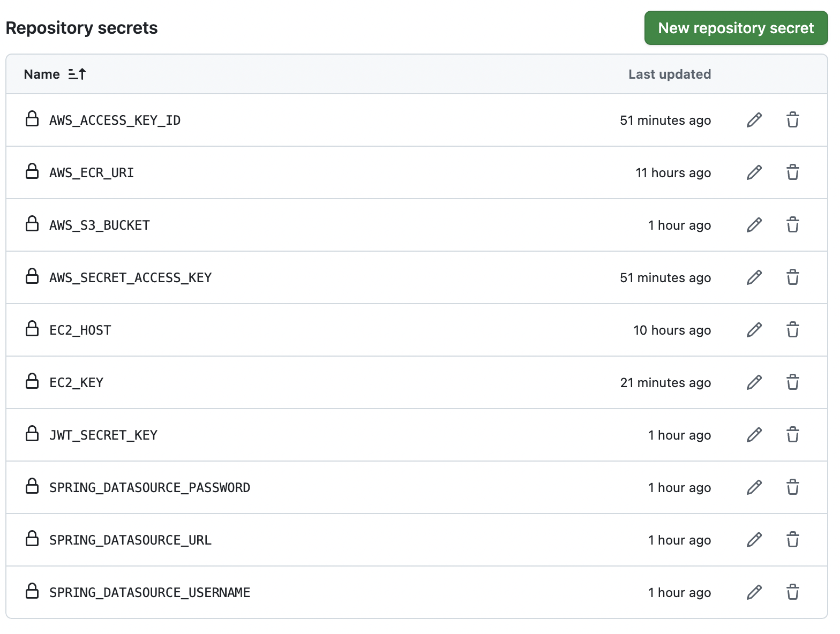This screenshot has width=840, height=634.
Task: Select the AWS_ECR_URI secret name
Action: pyautogui.click(x=92, y=173)
